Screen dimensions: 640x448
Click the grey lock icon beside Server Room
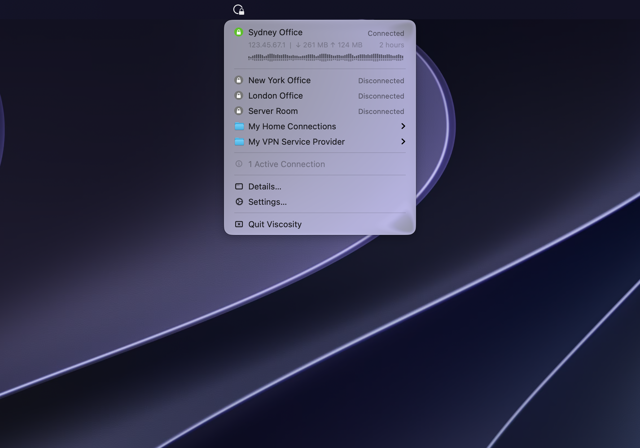click(x=239, y=111)
